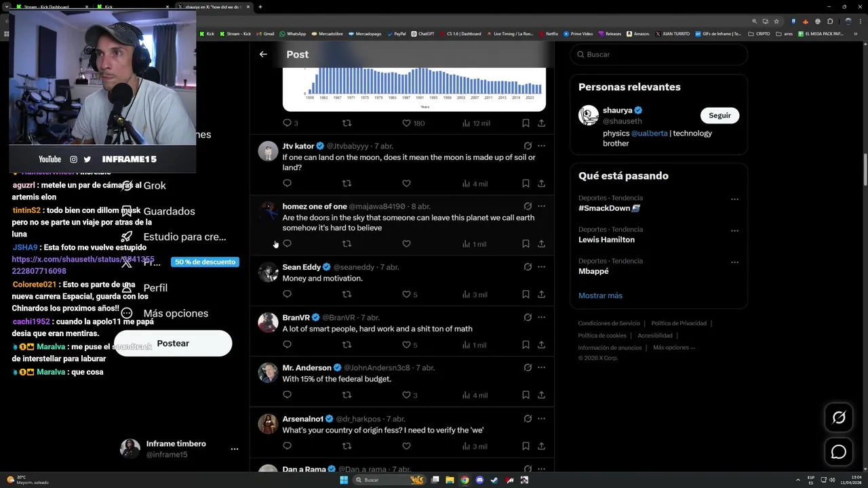Open more options for Arsenalno1's comment
Screen dimensions: 868x488
coord(541,419)
